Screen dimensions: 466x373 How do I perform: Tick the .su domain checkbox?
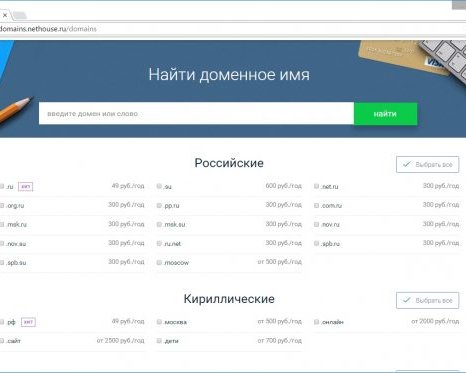point(159,186)
